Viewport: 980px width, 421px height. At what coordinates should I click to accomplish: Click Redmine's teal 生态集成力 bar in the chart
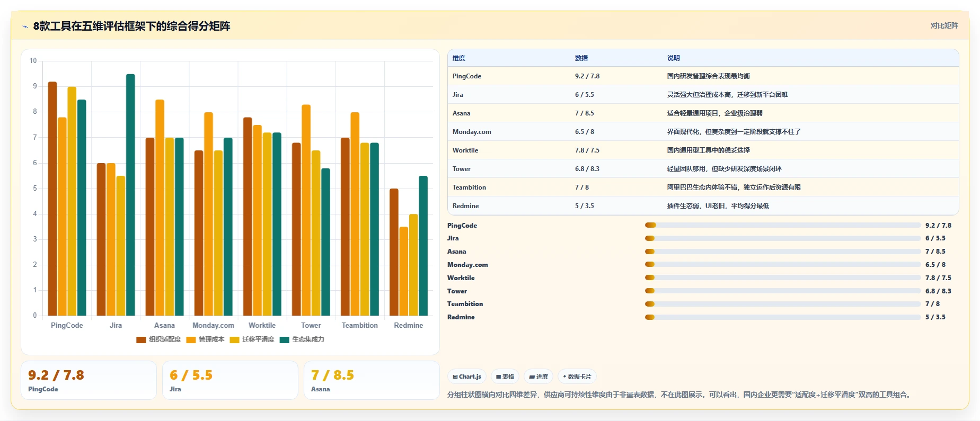pyautogui.click(x=423, y=246)
